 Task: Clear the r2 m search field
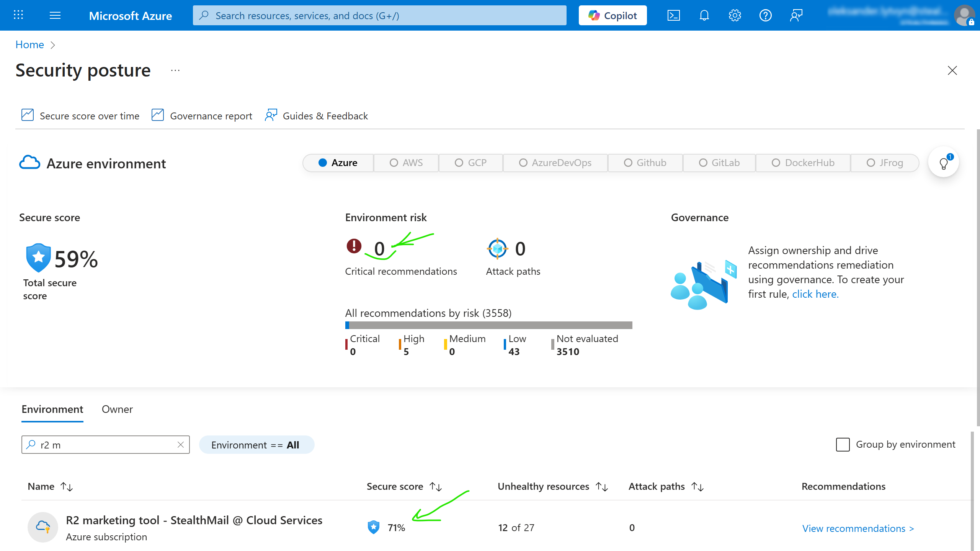click(181, 445)
